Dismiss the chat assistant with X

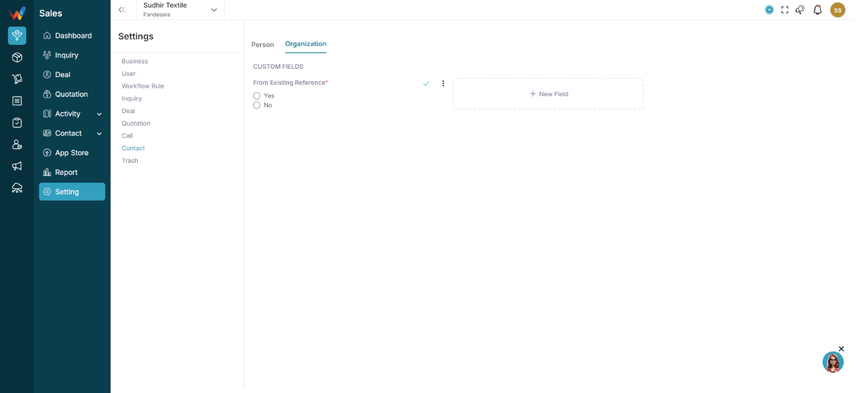[841, 349]
